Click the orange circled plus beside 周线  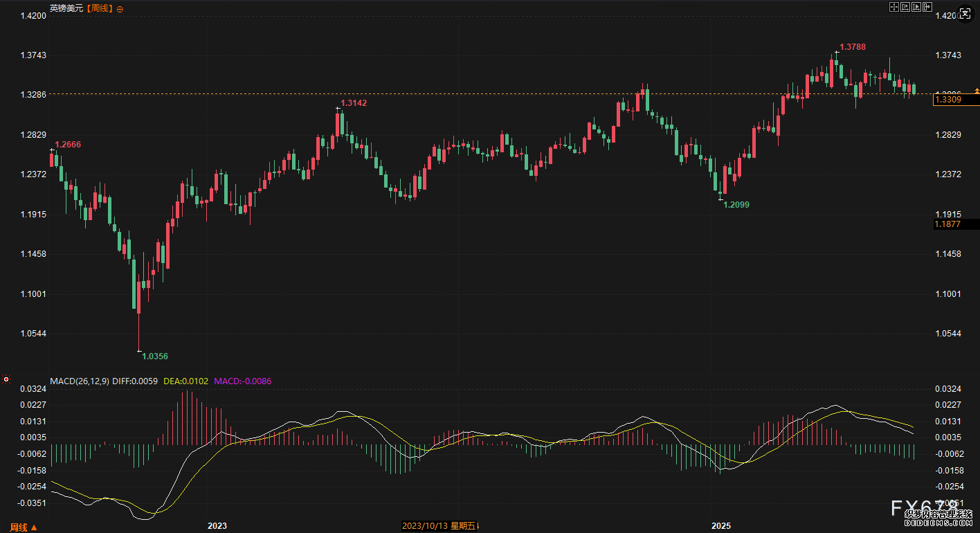(x=120, y=9)
